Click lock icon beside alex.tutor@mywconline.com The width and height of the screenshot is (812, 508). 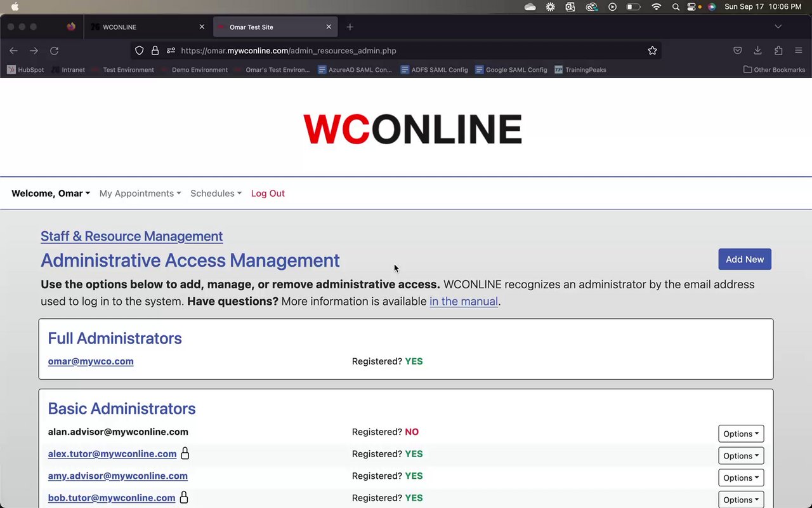pos(185,453)
